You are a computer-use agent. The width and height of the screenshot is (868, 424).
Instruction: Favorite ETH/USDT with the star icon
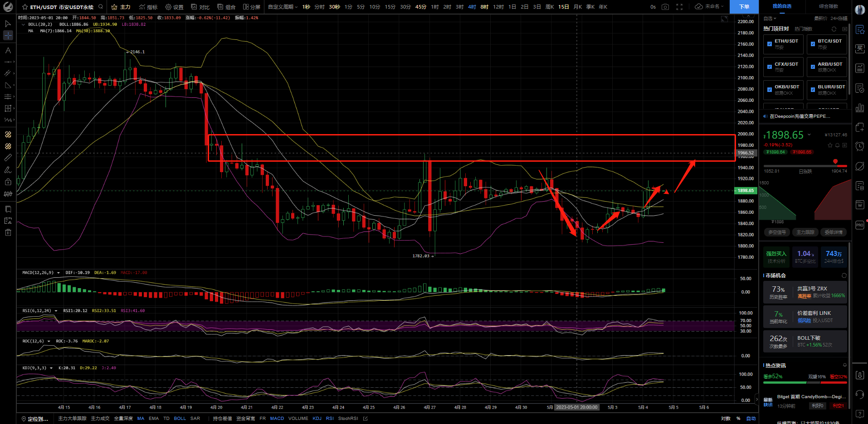25,7
